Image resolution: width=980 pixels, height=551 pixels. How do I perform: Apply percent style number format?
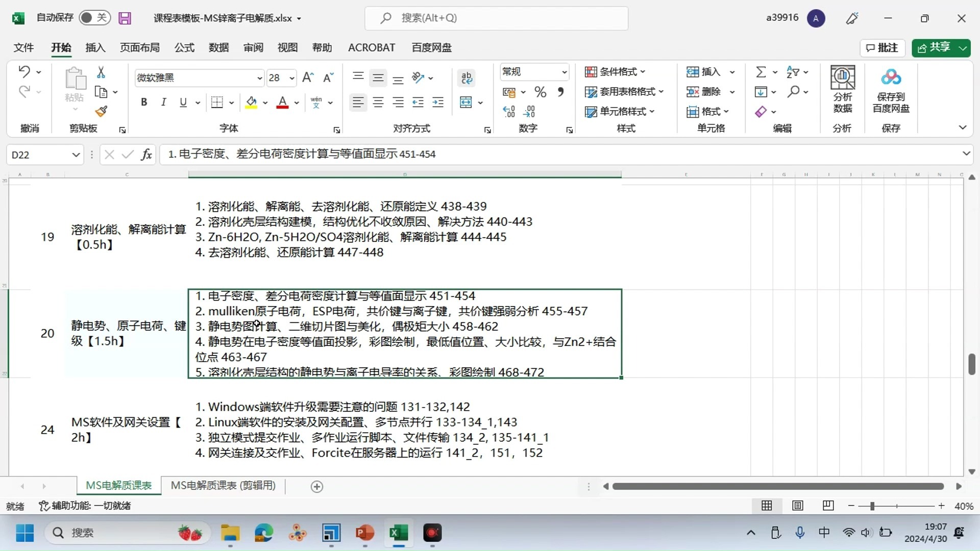pos(540,92)
